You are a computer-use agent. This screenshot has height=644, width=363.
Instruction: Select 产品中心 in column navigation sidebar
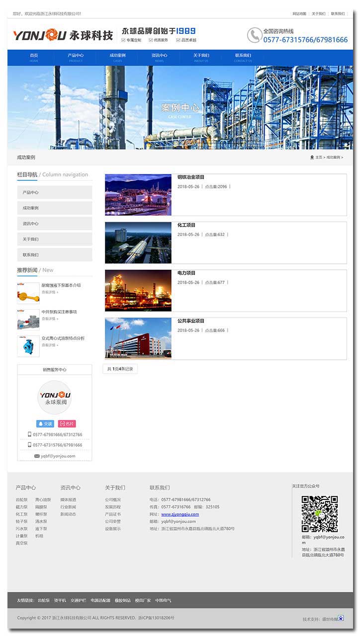[55, 192]
